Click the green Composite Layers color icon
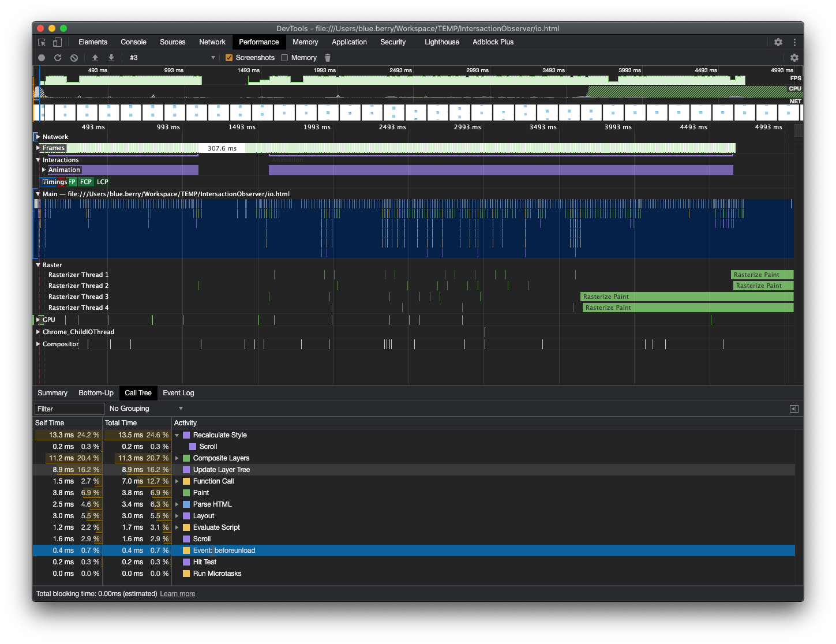Screen dimensions: 836x644 coord(186,458)
